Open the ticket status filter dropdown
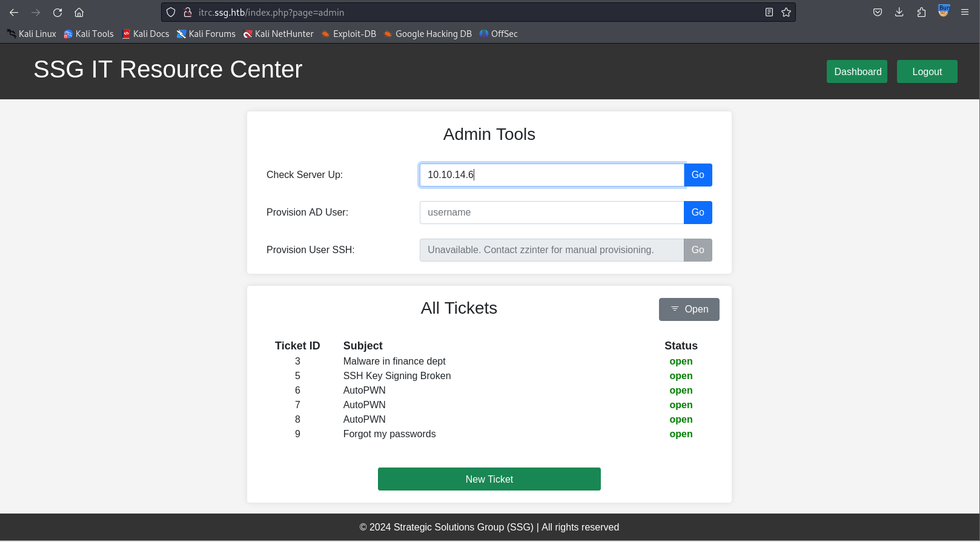Image resolution: width=980 pixels, height=542 pixels. [689, 309]
